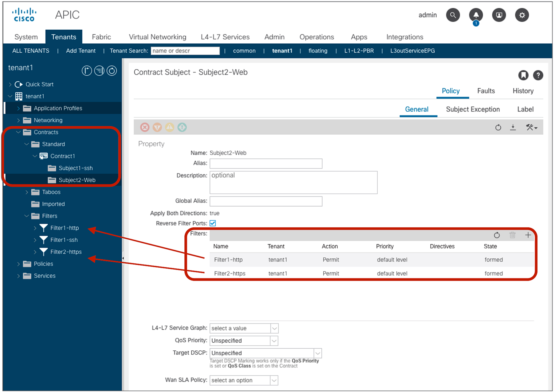Image resolution: width=554 pixels, height=392 pixels.
Task: Switch to the Subject Exception tab
Action: [x=473, y=109]
